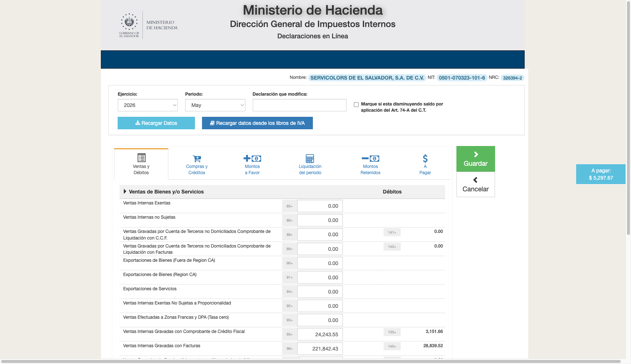Viewport: 631px width, 364px height.
Task: Open the Liquidación del periodo tab
Action: click(x=310, y=164)
